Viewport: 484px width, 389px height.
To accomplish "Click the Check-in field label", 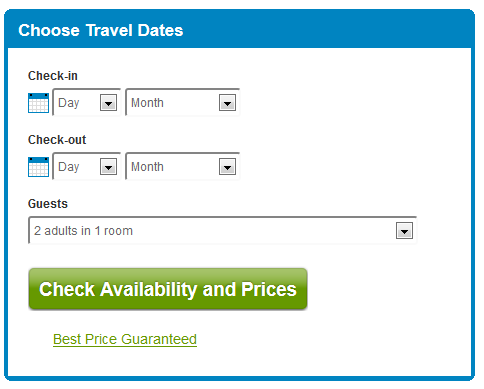I will tap(53, 76).
